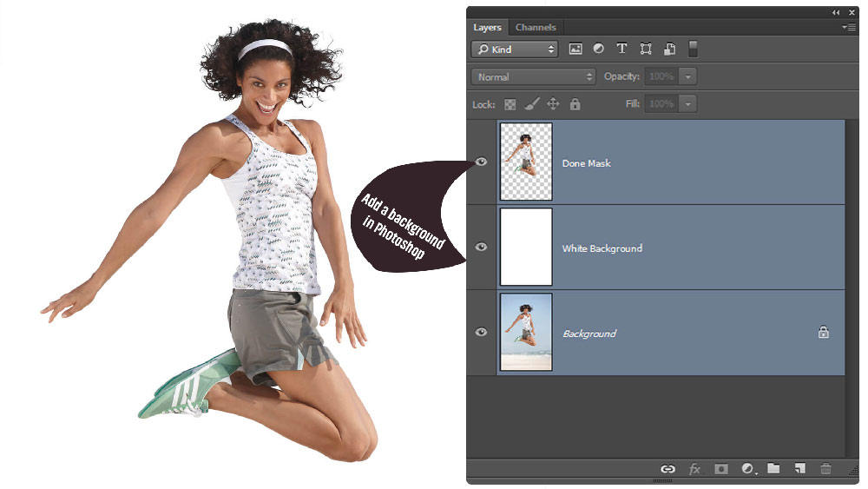Create a new group folder

[773, 468]
